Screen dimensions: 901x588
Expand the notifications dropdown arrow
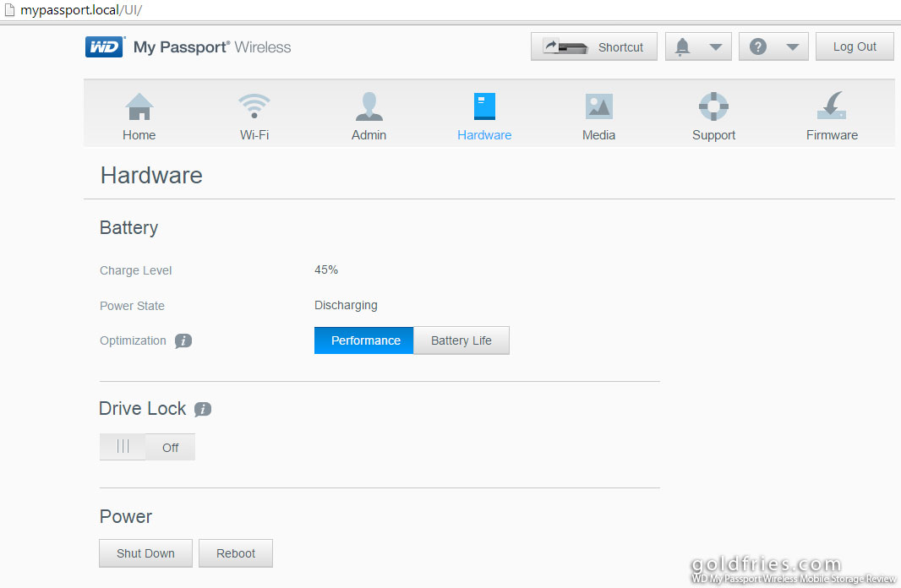click(x=715, y=47)
